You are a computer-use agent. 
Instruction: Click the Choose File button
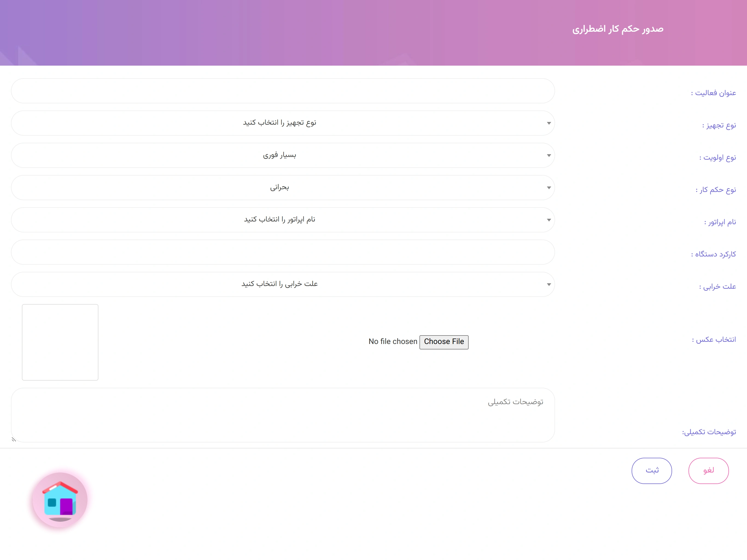click(444, 342)
